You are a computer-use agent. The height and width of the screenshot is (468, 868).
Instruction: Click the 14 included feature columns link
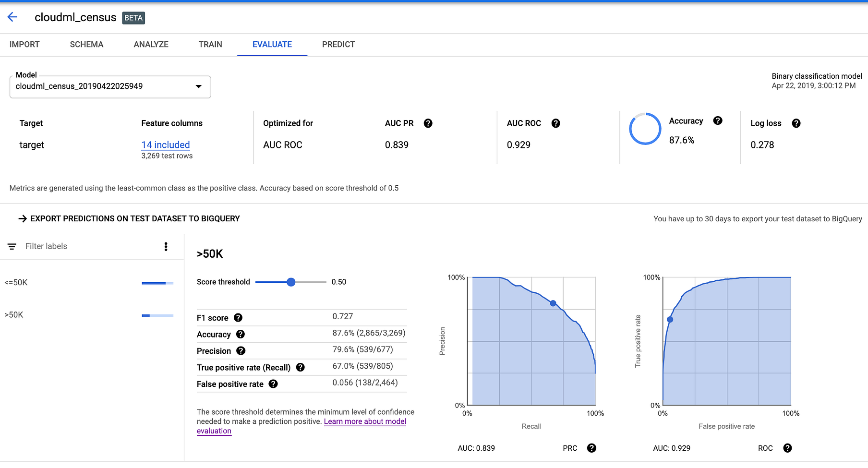pos(165,144)
